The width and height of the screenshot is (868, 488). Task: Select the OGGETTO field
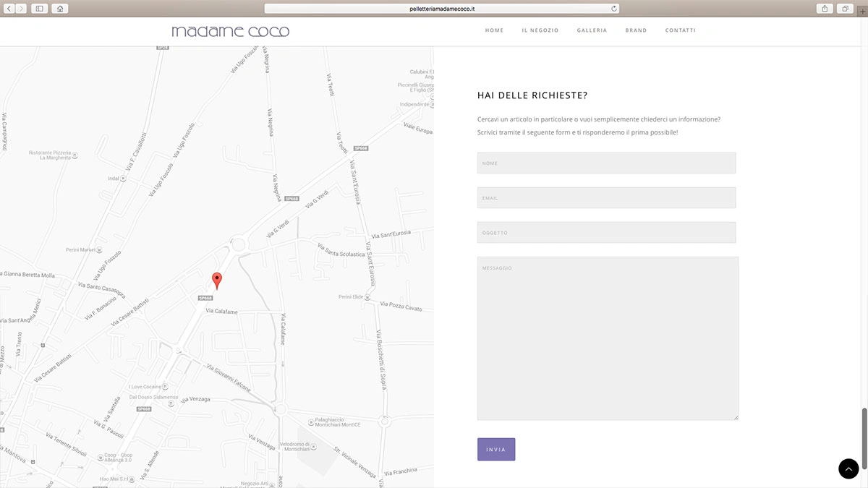606,232
